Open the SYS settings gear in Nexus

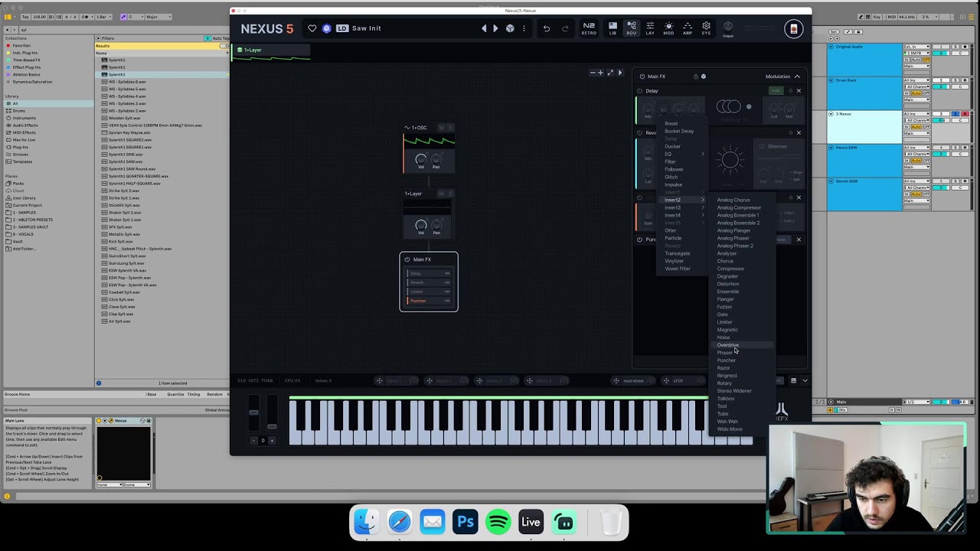(706, 28)
